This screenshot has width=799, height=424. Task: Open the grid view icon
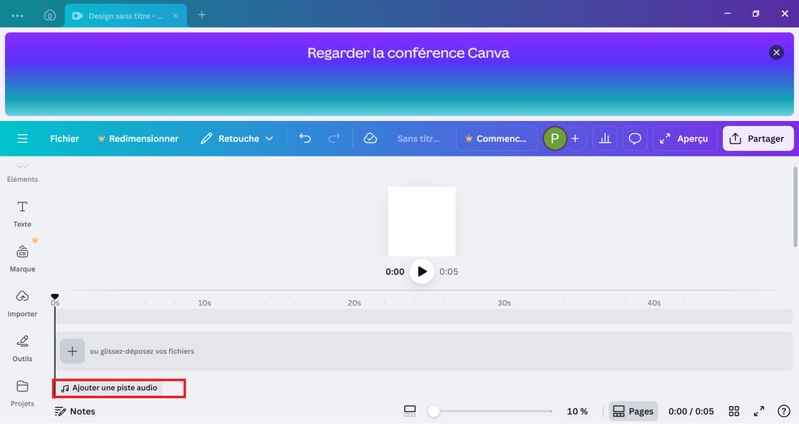734,411
